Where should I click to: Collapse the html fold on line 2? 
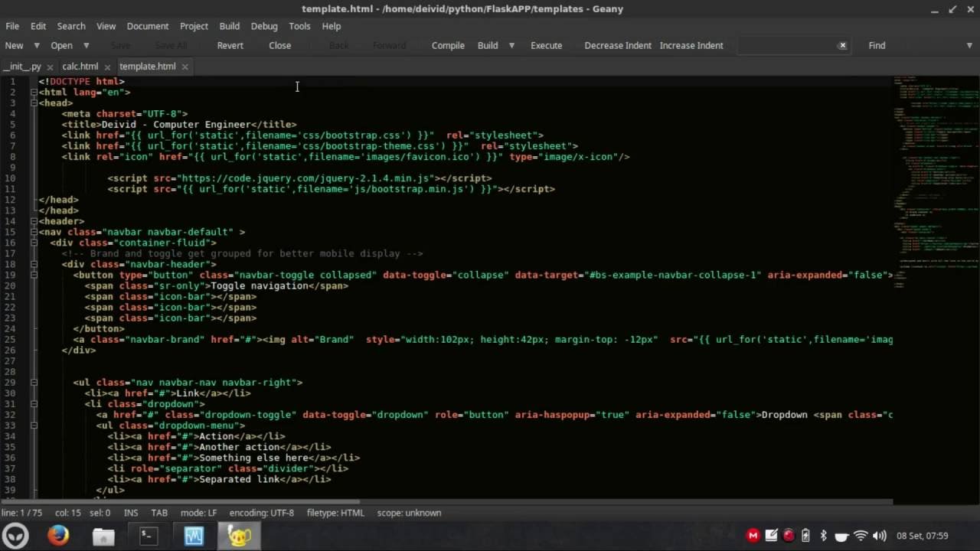34,92
